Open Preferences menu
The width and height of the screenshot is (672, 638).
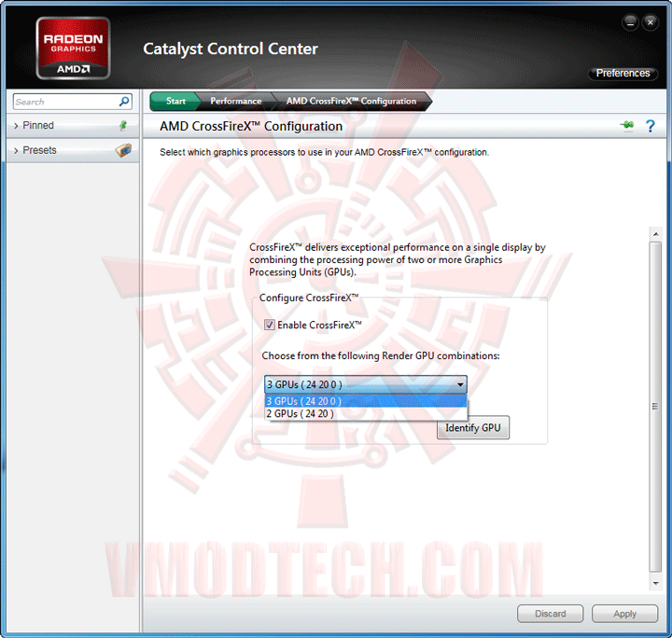(623, 73)
